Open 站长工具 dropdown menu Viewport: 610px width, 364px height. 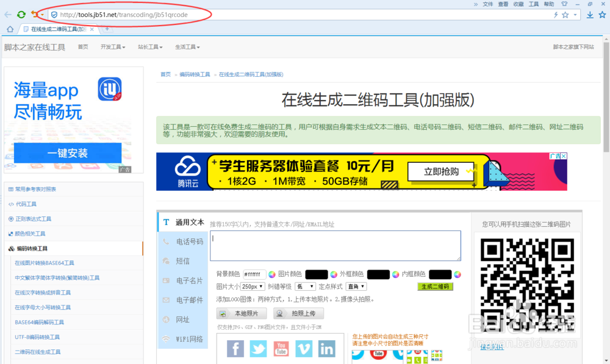pyautogui.click(x=150, y=47)
